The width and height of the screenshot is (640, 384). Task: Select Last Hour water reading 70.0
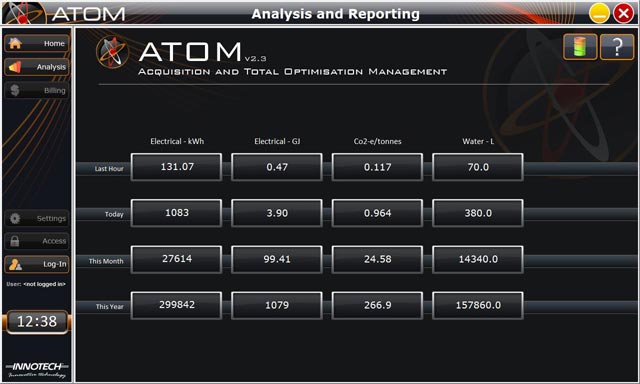478,167
